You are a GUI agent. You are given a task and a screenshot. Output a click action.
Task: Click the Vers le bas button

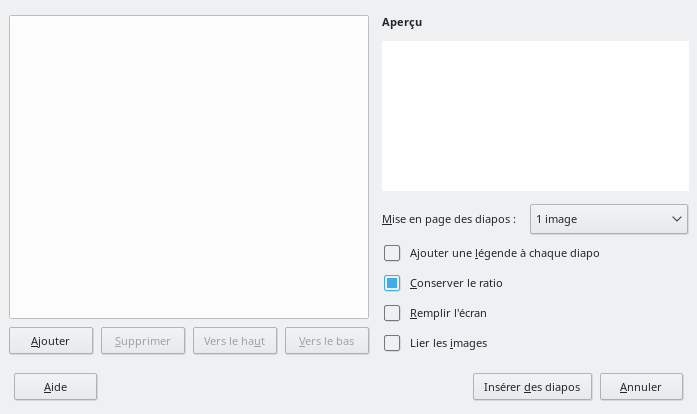326,341
